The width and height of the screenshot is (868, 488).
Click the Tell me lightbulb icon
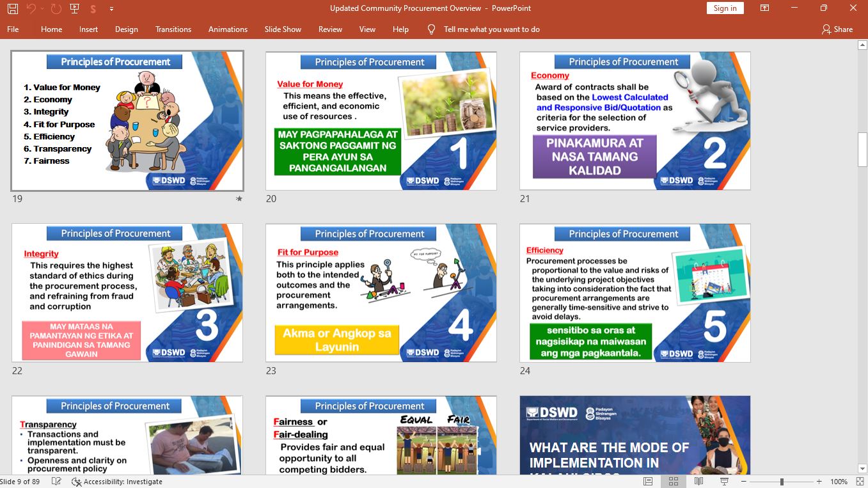(x=431, y=29)
